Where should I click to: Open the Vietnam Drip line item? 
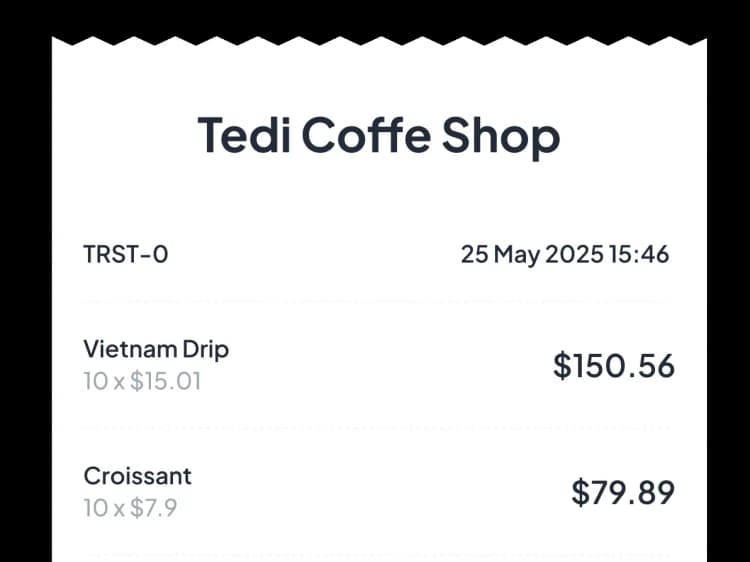(156, 349)
